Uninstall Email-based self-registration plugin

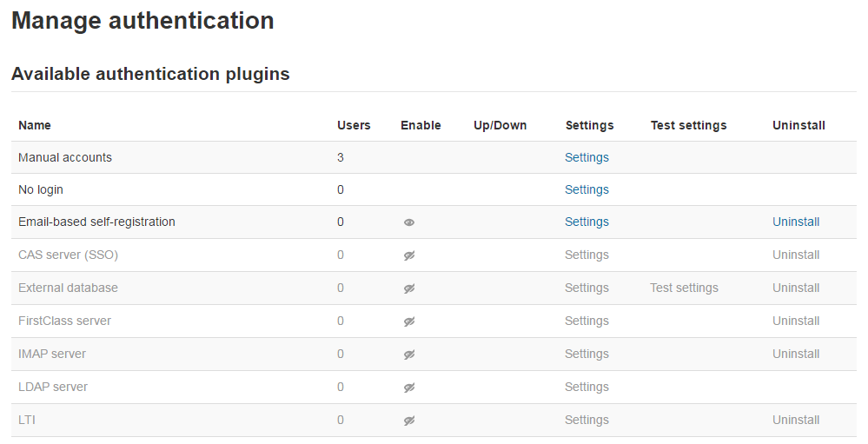pos(796,222)
